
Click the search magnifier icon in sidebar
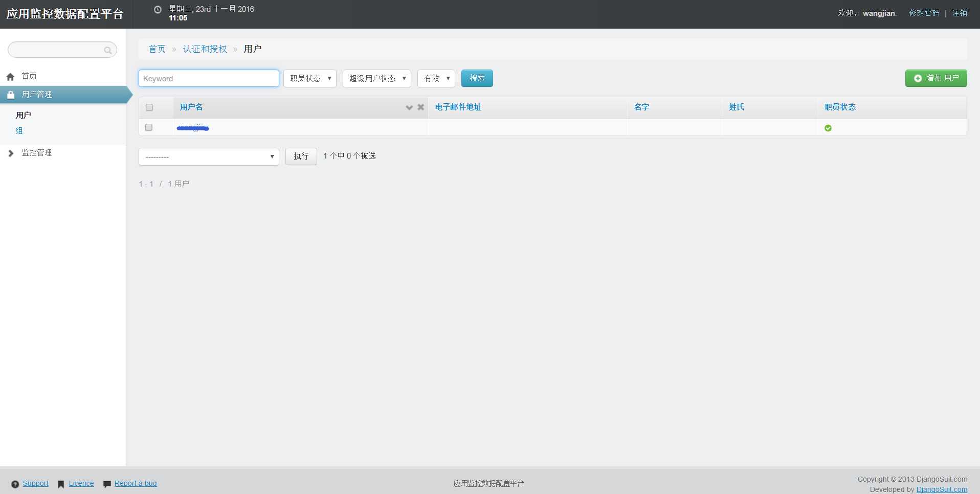107,50
